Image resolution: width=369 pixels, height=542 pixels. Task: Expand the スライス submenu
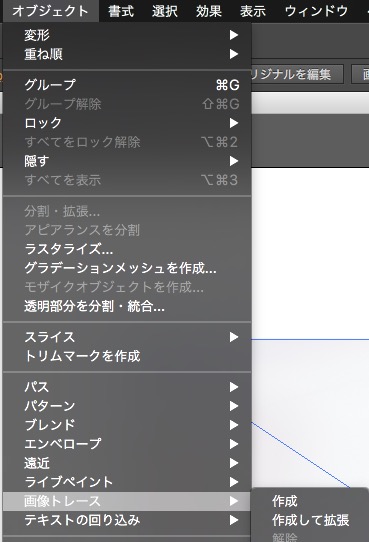127,337
